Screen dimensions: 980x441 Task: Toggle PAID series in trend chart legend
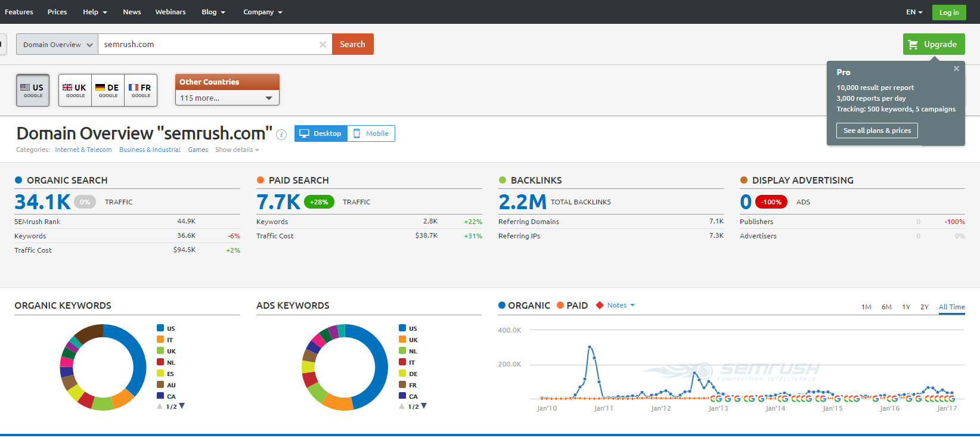click(x=572, y=306)
